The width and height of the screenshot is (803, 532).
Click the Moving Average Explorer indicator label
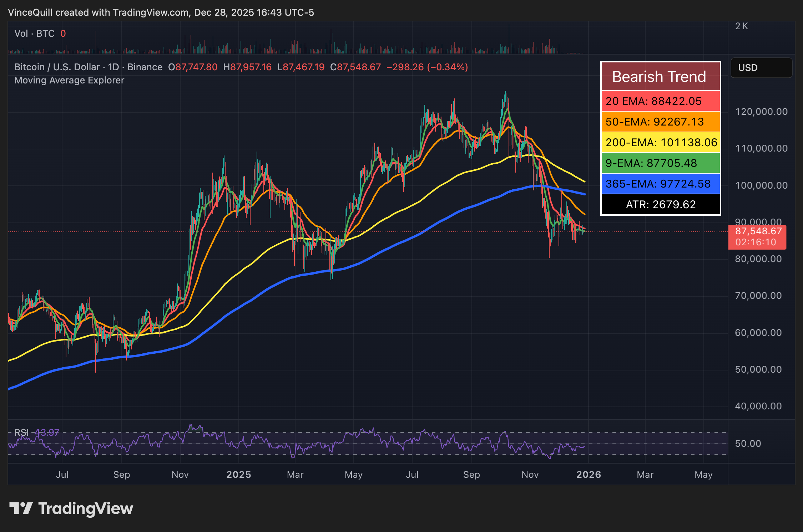click(69, 80)
